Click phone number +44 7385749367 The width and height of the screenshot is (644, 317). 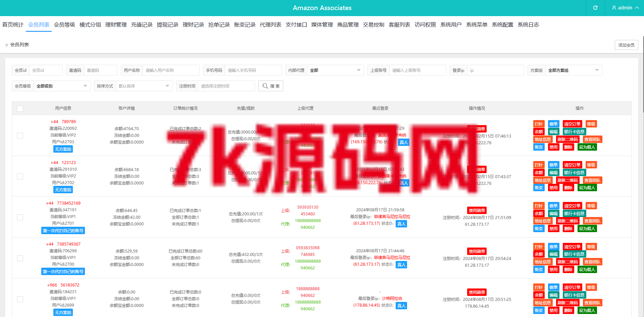(63, 244)
